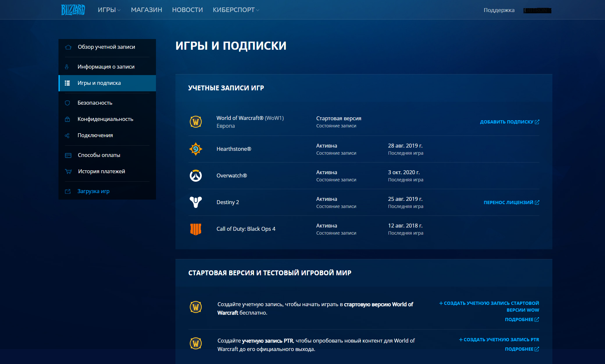Click the share icon beside Подключения

(x=67, y=136)
